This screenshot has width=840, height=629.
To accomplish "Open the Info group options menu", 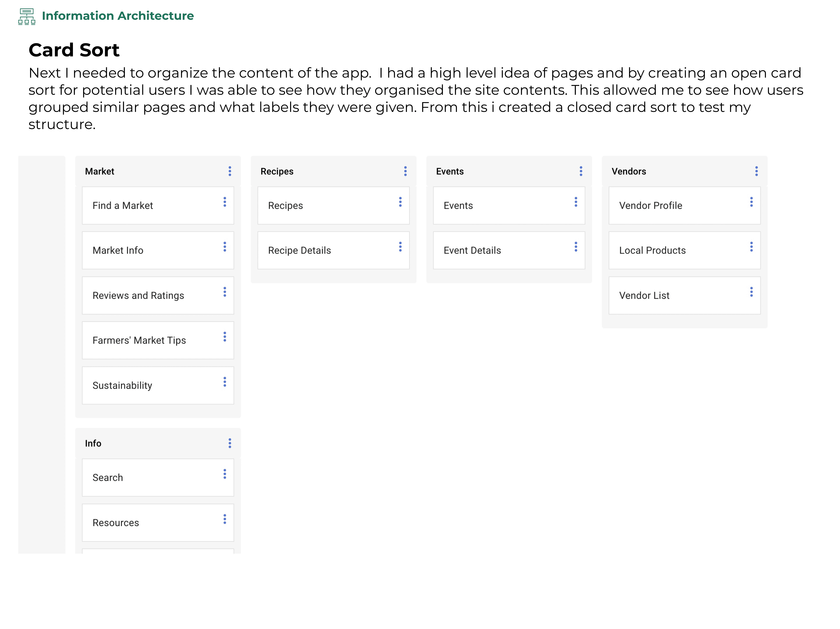I will pyautogui.click(x=230, y=443).
